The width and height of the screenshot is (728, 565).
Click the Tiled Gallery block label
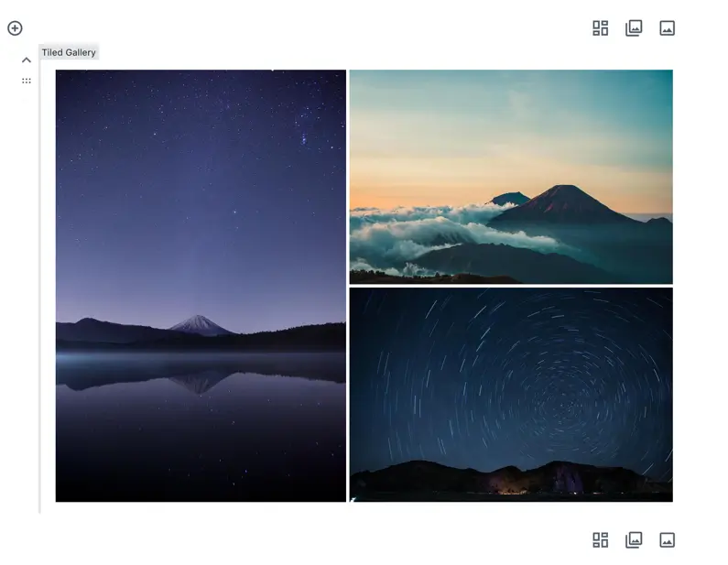pos(69,52)
